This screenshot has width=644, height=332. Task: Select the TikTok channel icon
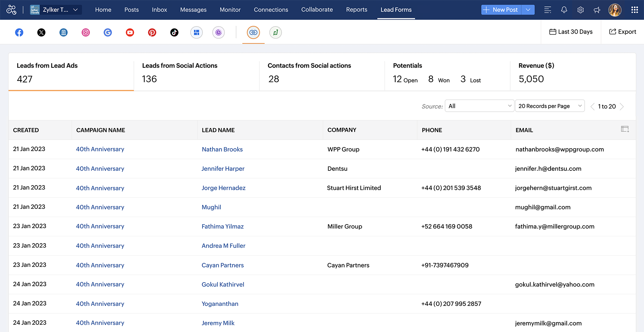174,33
